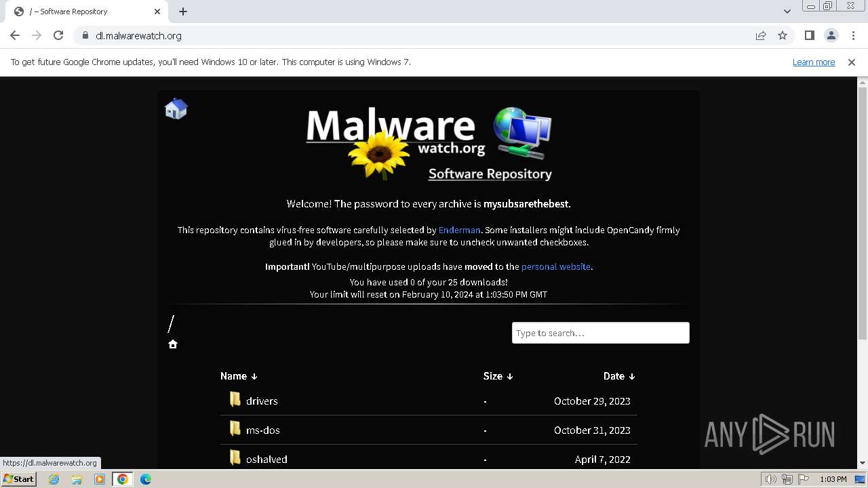The image size is (868, 488).
Task: Bookmark this page with the star
Action: (783, 35)
